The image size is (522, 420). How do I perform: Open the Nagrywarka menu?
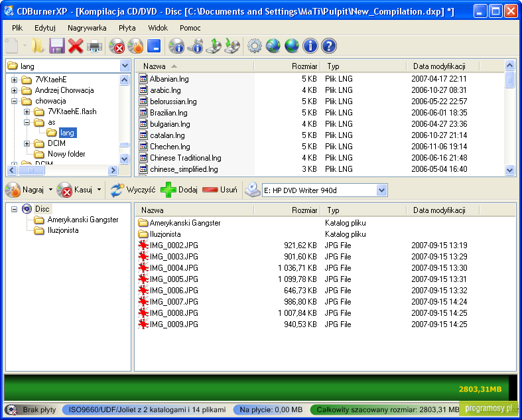(x=87, y=28)
